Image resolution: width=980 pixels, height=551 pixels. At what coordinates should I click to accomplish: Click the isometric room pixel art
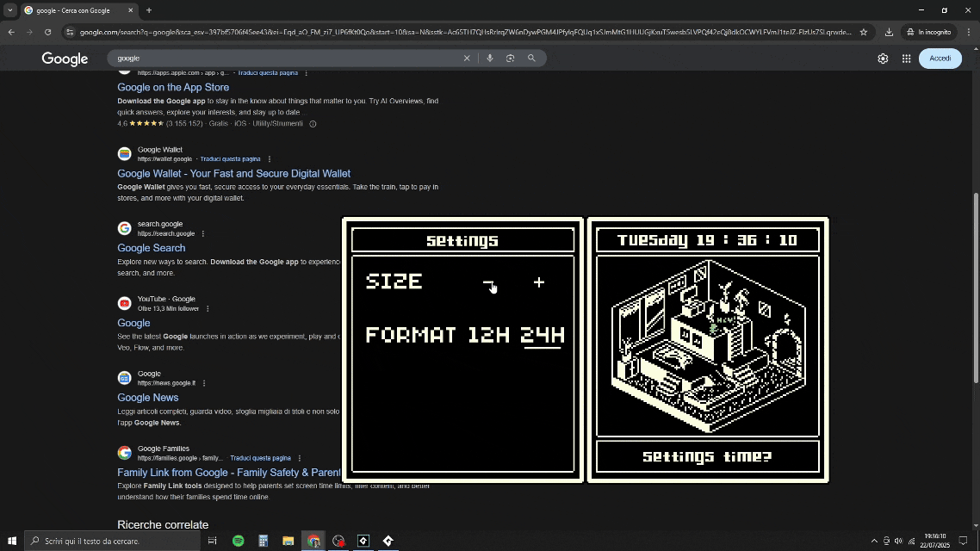(x=708, y=346)
